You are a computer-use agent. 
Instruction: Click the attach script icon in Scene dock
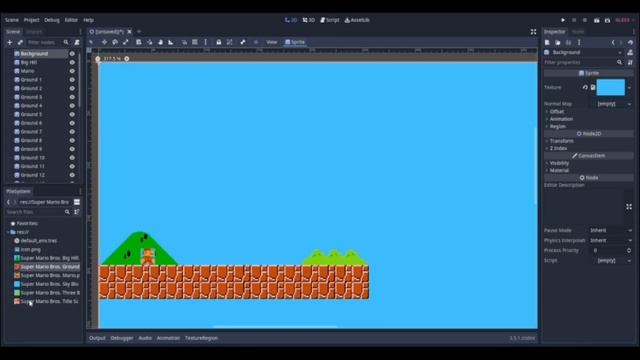coord(77,42)
